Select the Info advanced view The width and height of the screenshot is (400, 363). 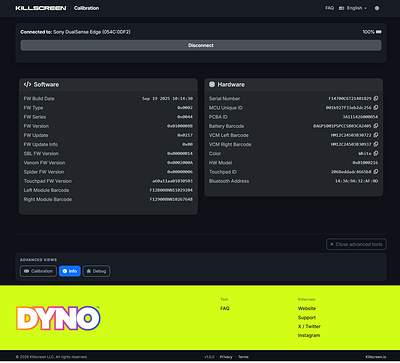[x=70, y=271]
